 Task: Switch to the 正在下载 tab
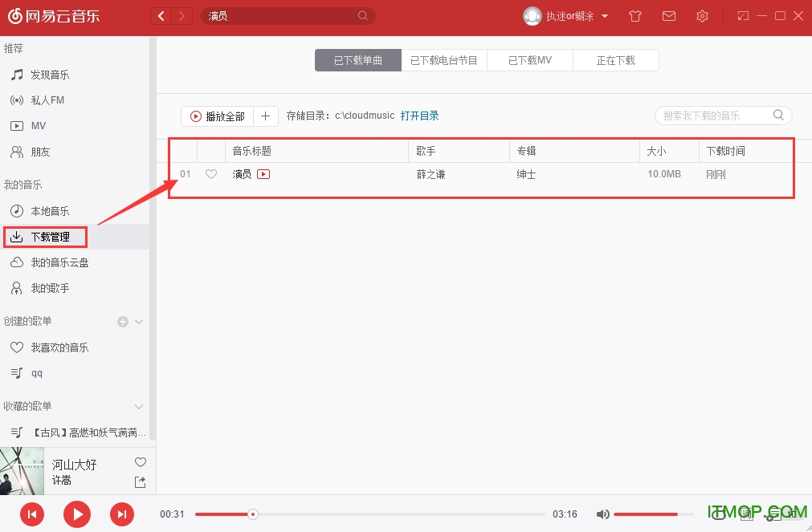pyautogui.click(x=615, y=59)
